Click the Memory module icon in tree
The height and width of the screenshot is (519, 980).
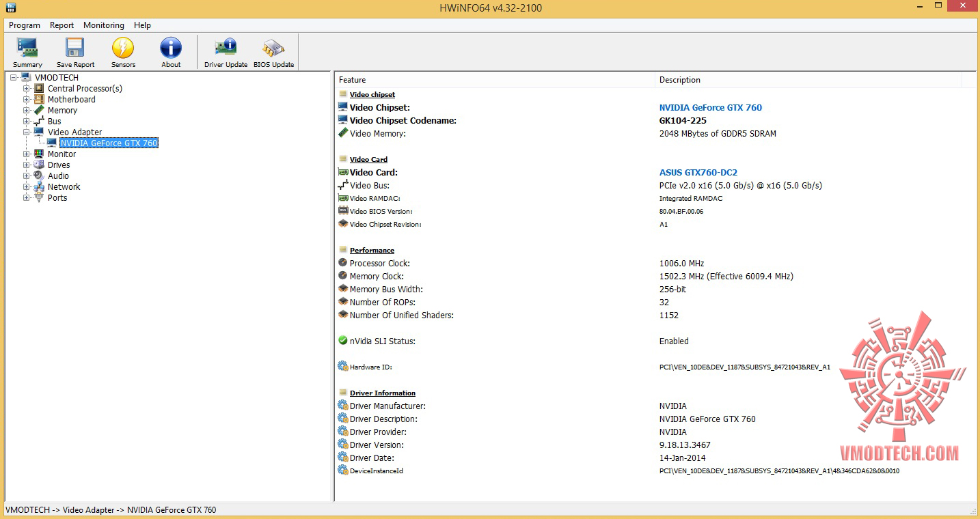(39, 110)
